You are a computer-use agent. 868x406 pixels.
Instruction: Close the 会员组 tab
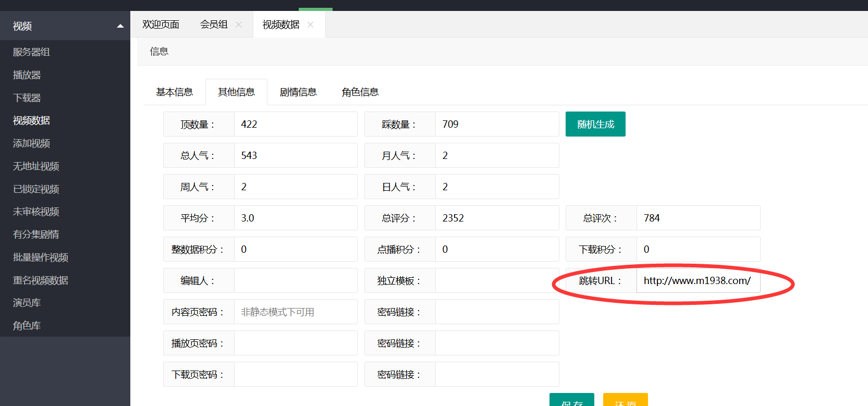pyautogui.click(x=239, y=24)
